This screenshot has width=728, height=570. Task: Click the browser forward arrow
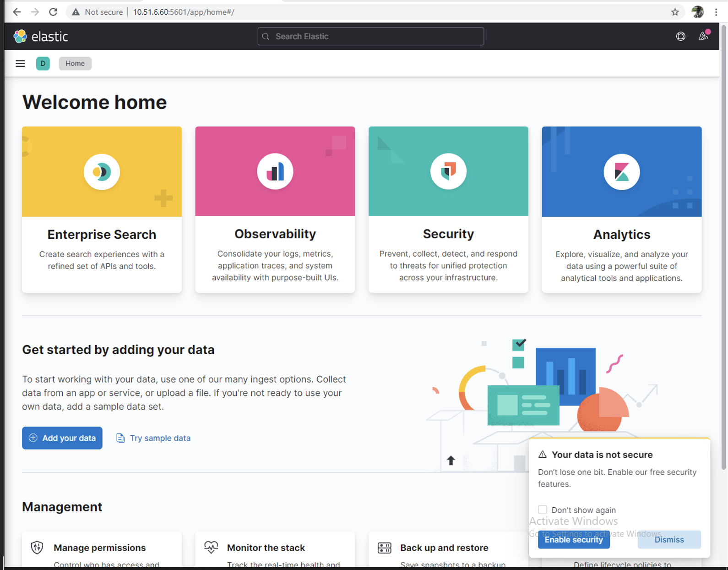coord(35,12)
